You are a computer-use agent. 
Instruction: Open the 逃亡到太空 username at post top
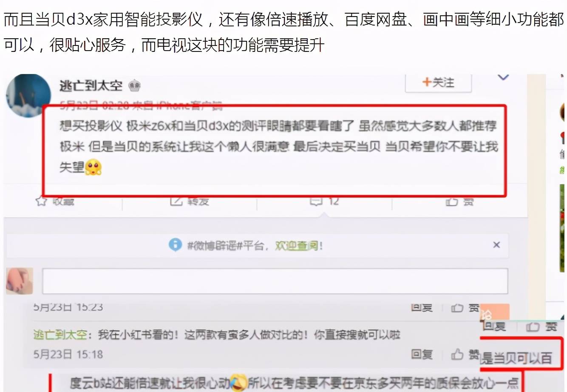91,86
